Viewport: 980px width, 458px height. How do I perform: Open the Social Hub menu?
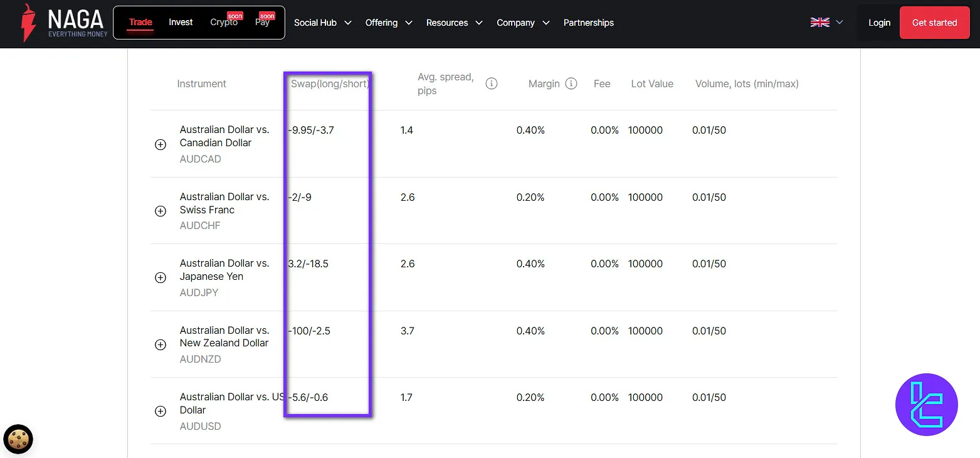[321, 22]
